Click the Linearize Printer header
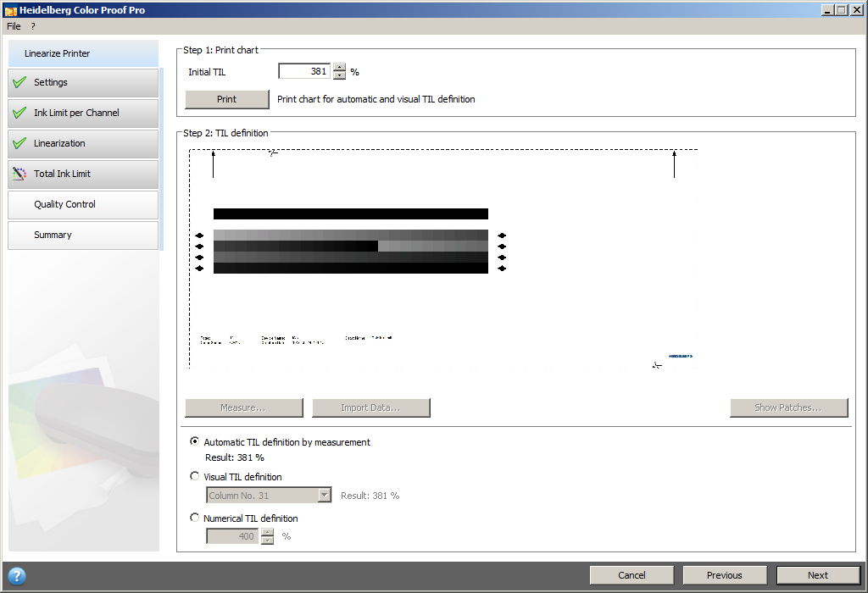The width and height of the screenshot is (868, 593). click(x=83, y=53)
